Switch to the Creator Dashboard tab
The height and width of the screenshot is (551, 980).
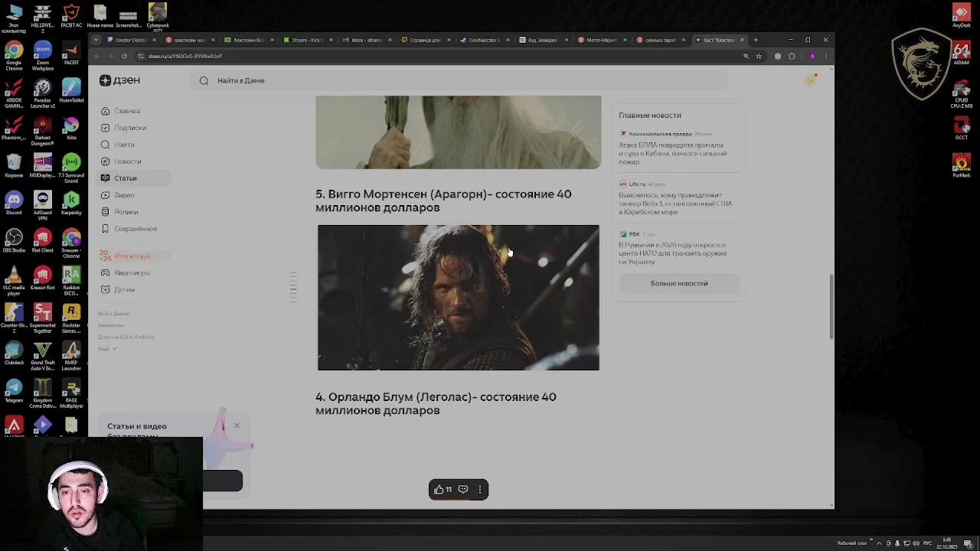point(132,40)
